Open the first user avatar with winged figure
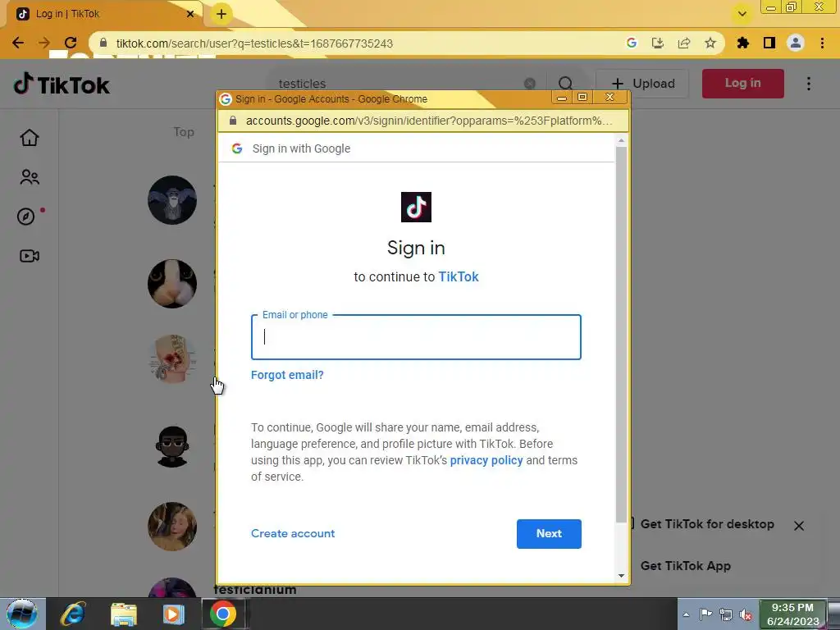Screen dimensions: 840x630 pyautogui.click(x=172, y=200)
